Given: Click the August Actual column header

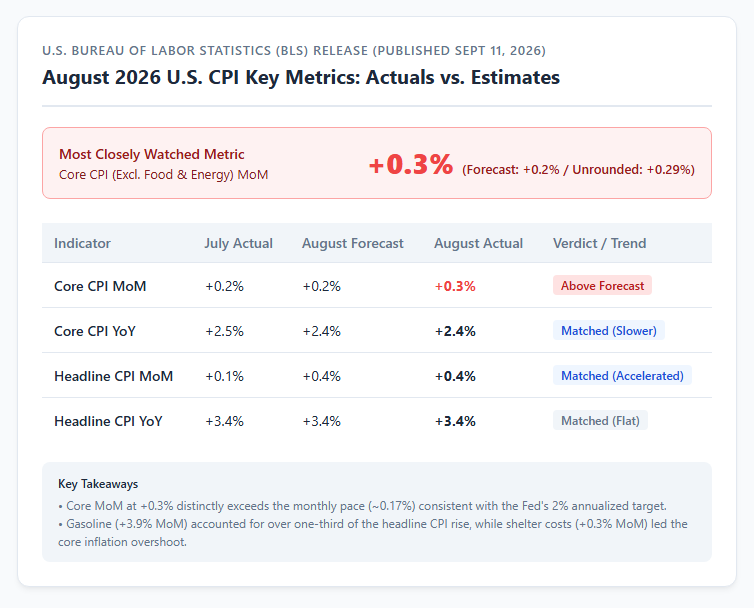Looking at the screenshot, I should (478, 243).
